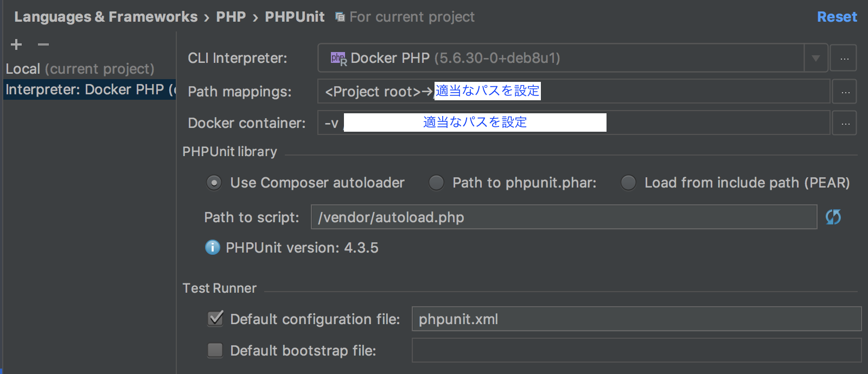868x374 pixels.
Task: Select Load from include path (PEAR)
Action: (x=628, y=183)
